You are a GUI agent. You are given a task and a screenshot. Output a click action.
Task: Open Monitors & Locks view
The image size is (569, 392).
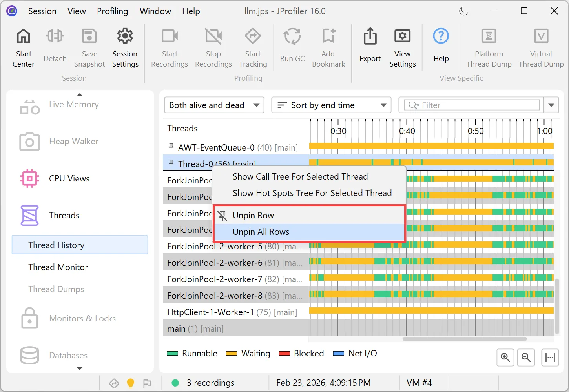pyautogui.click(x=82, y=318)
